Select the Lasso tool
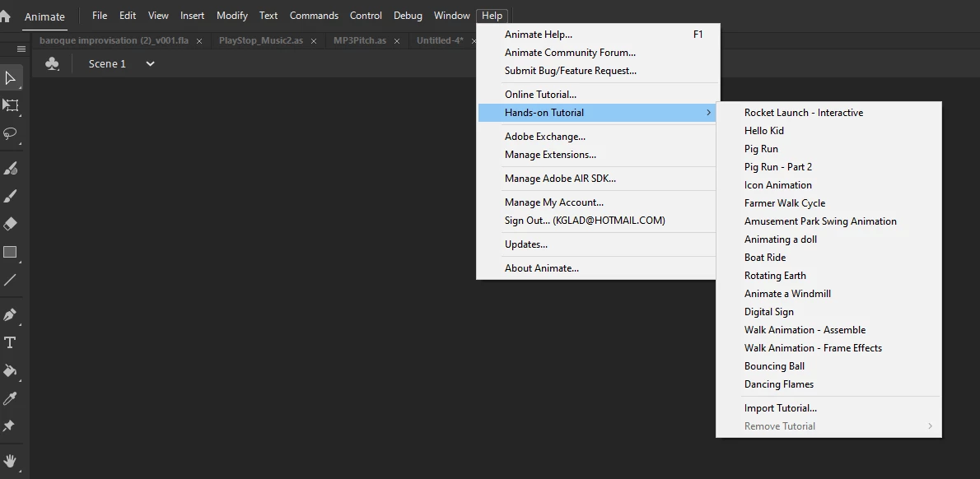The width and height of the screenshot is (980, 479). pos(10,133)
